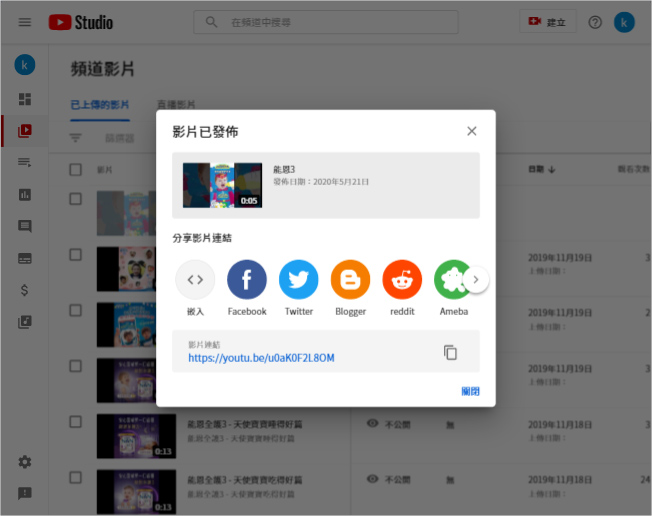This screenshot has height=516, width=652.
Task: Click the 天使寶寶睡得好篇 video thumbnail
Action: (136, 436)
